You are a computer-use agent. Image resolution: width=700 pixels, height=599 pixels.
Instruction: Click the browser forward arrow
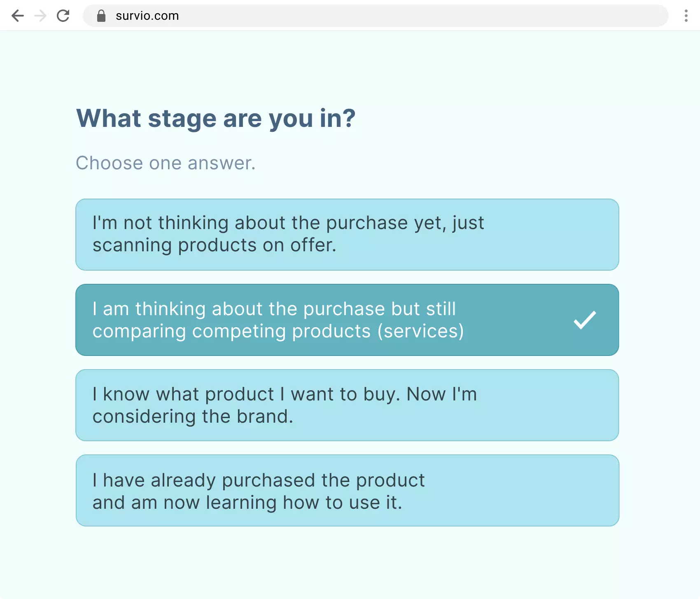pyautogui.click(x=40, y=16)
